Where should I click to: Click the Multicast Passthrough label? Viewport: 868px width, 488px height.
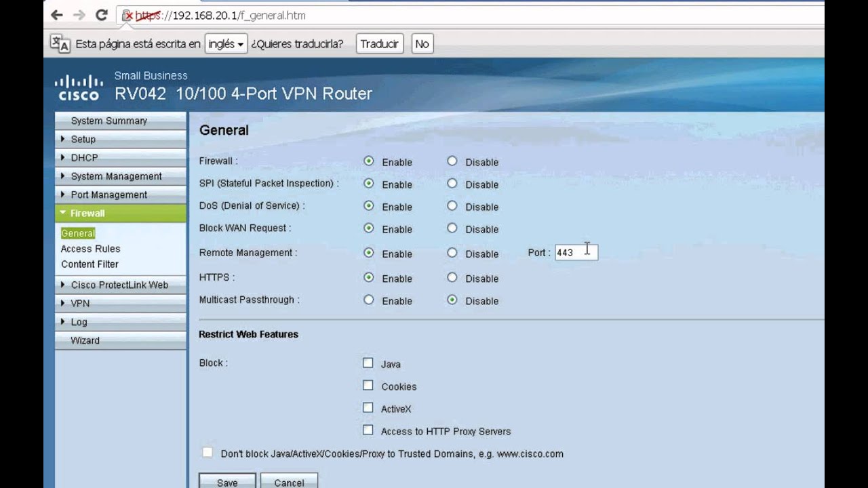(250, 300)
